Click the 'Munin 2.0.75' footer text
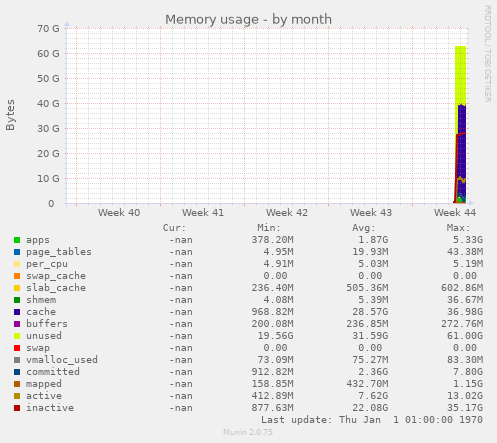The image size is (497, 443). [248, 432]
